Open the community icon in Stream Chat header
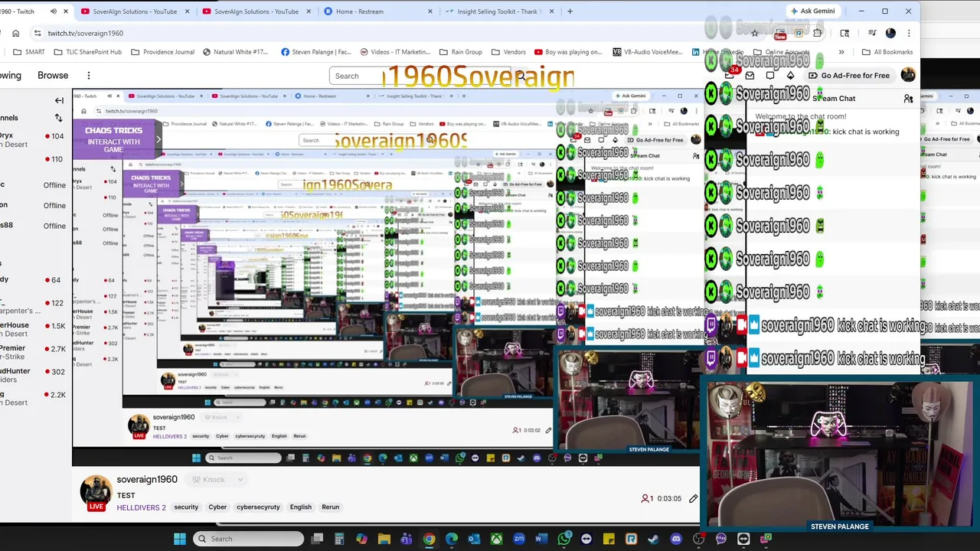The image size is (980, 551). (x=908, y=99)
